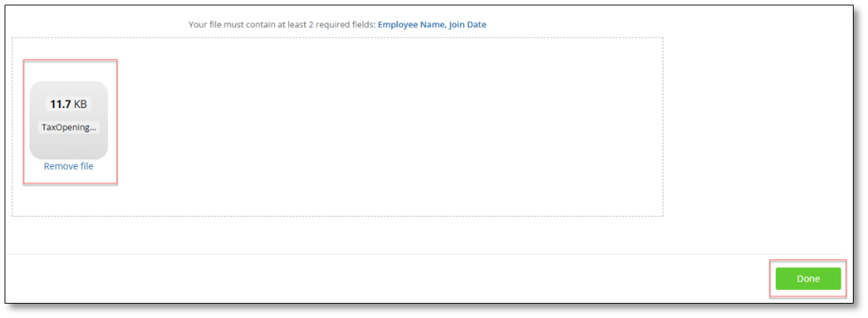
Task: Finish the upload with the green Done button
Action: pos(808,279)
